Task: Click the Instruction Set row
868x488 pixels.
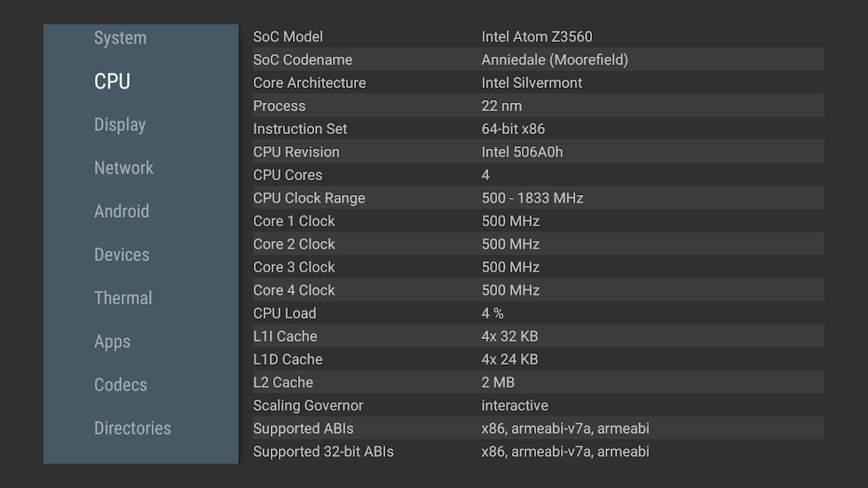Action: click(537, 129)
